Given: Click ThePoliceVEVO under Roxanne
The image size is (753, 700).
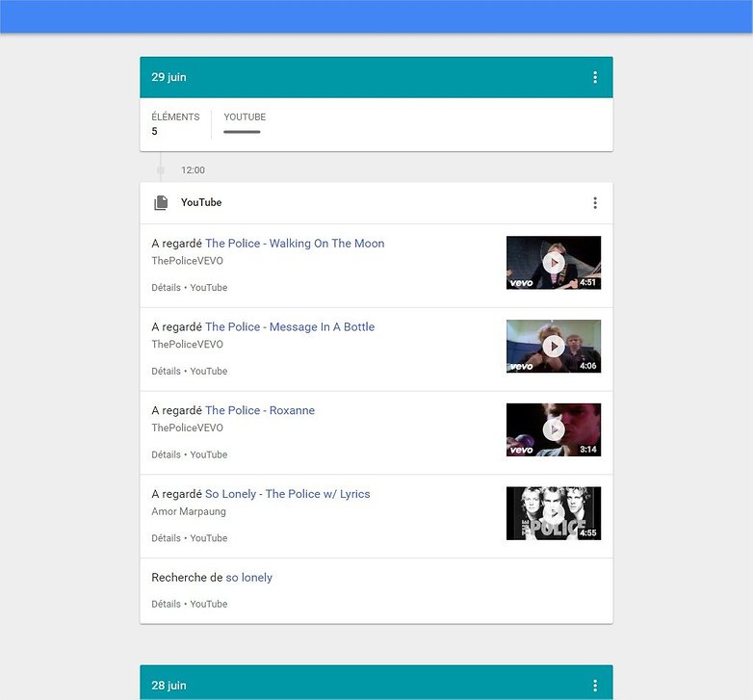Looking at the screenshot, I should (x=188, y=428).
